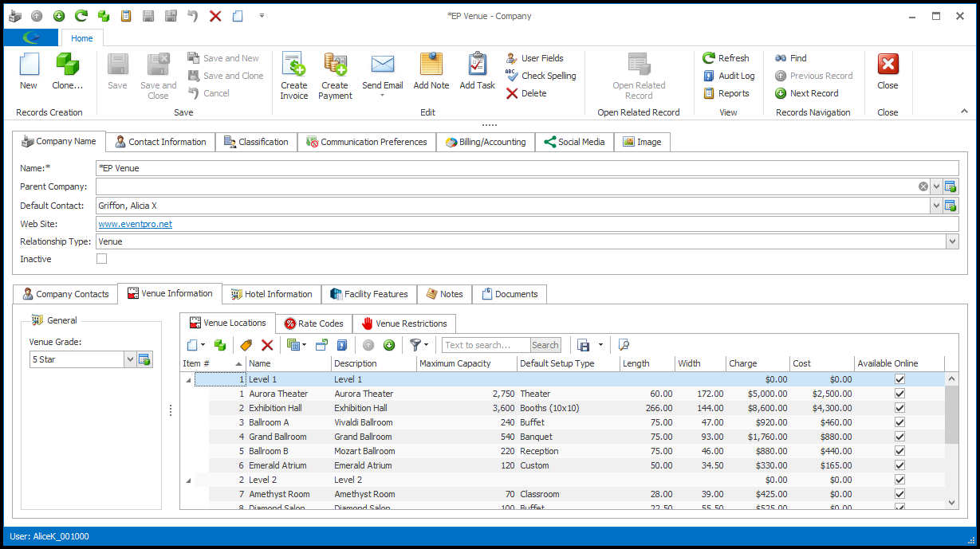The width and height of the screenshot is (980, 549).
Task: Open the Billing/Accounting tab
Action: [x=486, y=142]
